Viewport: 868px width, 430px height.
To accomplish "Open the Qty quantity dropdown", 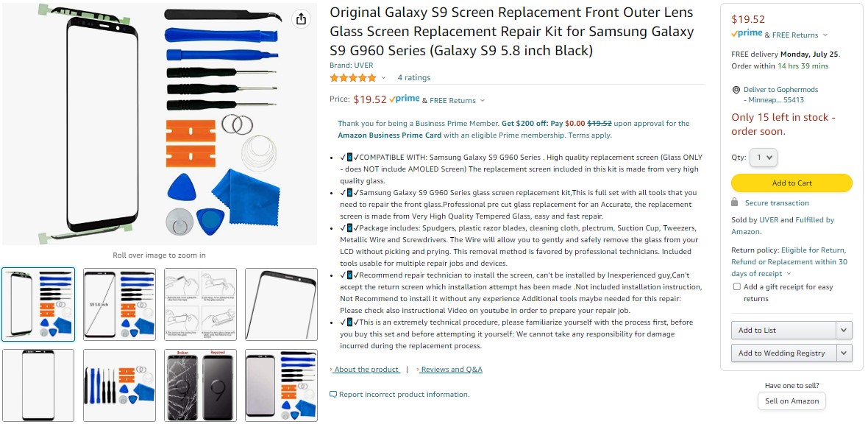I will pos(764,158).
